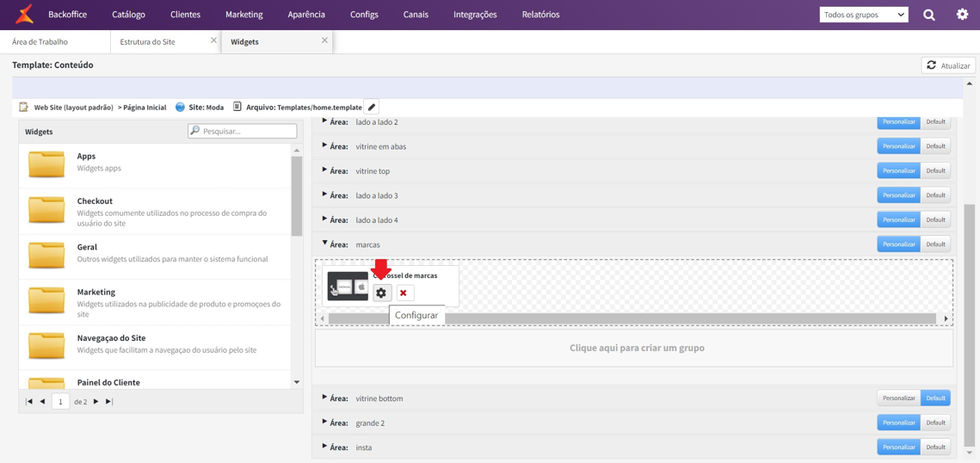Click the Pesquisar widgets search field
Image resolution: width=980 pixels, height=463 pixels.
click(242, 131)
